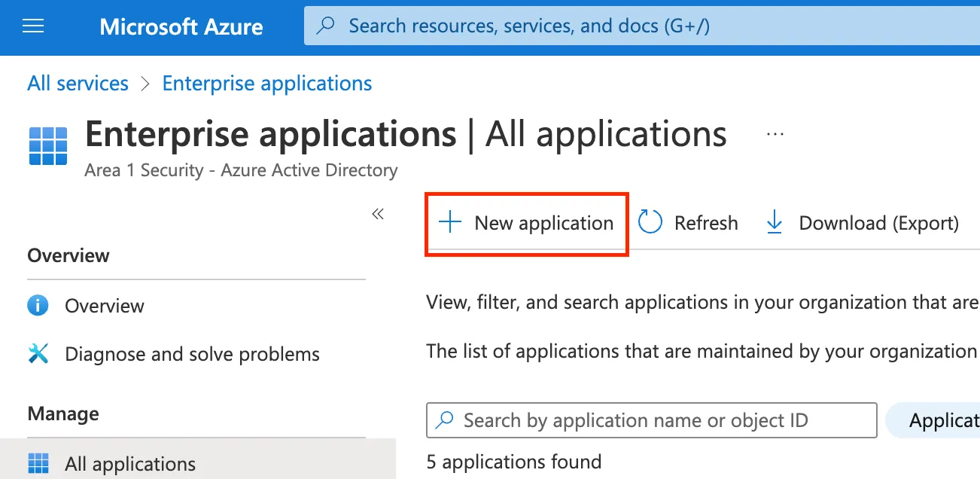
Task: Click the All applications grid icon
Action: (38, 462)
